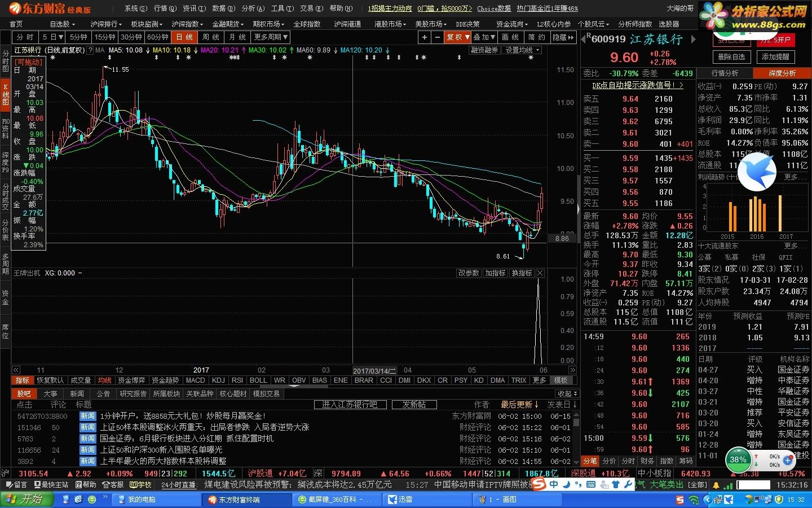
Task: Switch to 截屏键_360百科 taskbar window
Action: pos(337,500)
